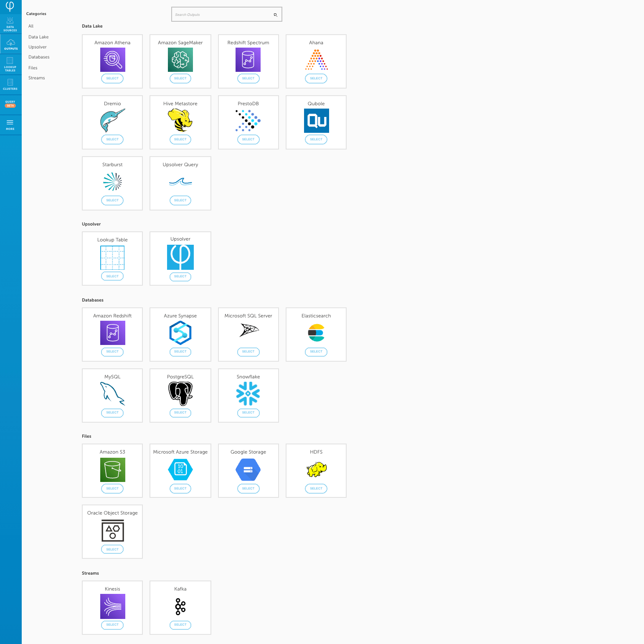Filter by Files category
Screen dimensions: 644x644
pyautogui.click(x=33, y=68)
